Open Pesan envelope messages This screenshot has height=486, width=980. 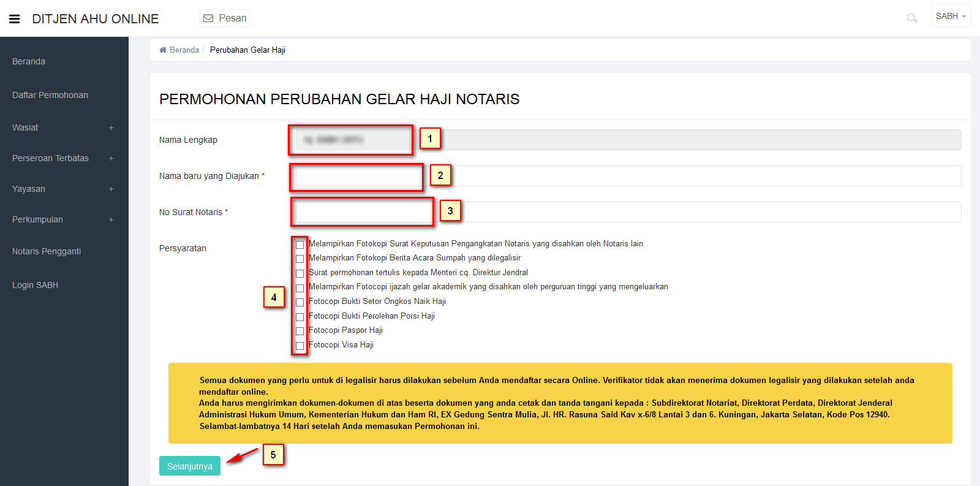pyautogui.click(x=225, y=18)
